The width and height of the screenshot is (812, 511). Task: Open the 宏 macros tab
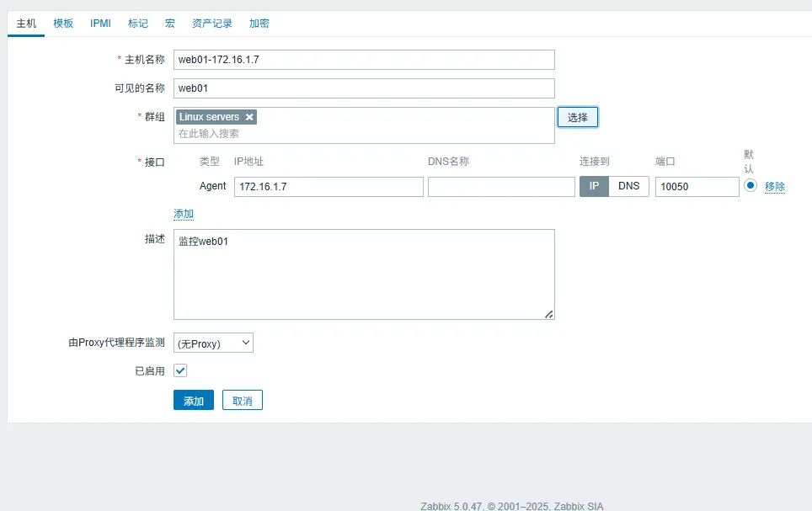(x=169, y=24)
